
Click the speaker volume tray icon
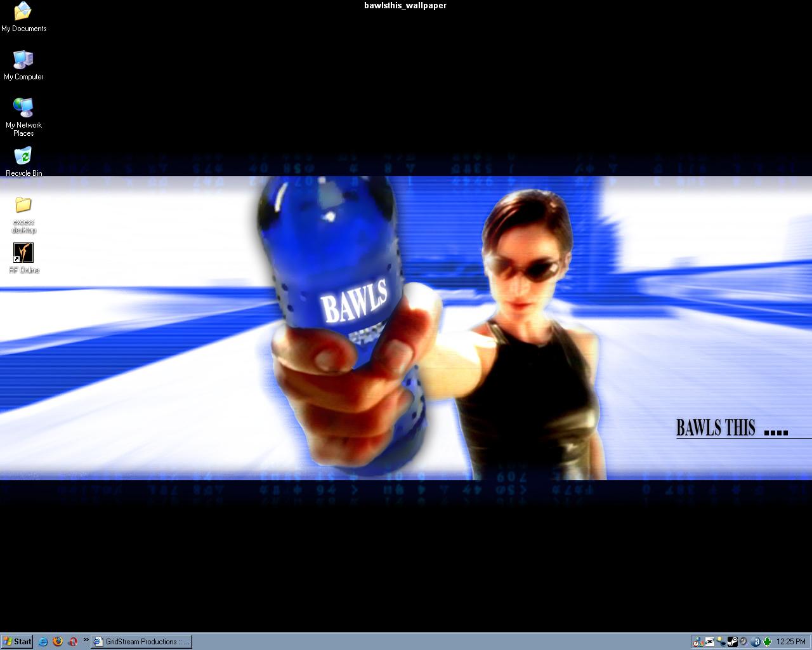pyautogui.click(x=743, y=642)
